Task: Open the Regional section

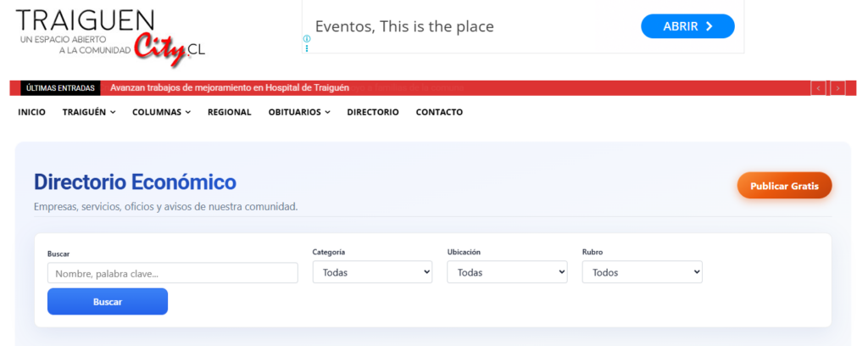Action: pos(229,112)
